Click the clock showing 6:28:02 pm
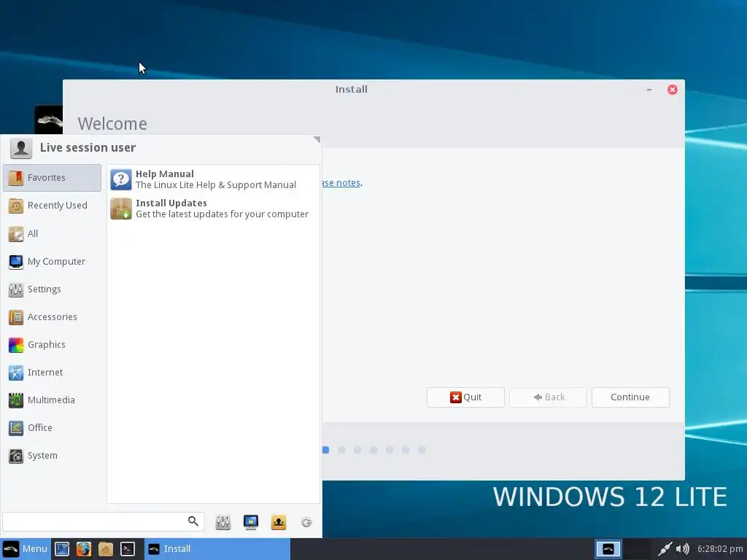This screenshot has height=560, width=747. [720, 549]
